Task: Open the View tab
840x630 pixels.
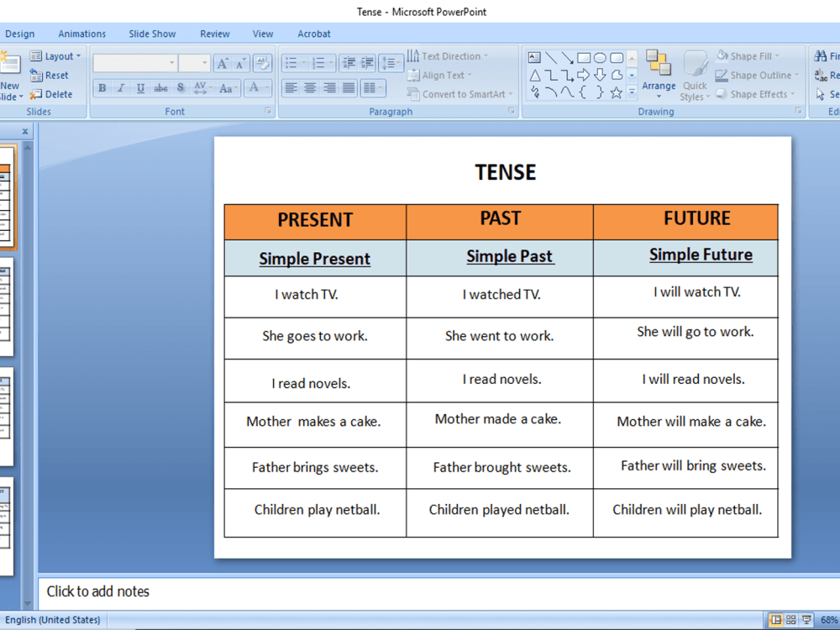Action: (263, 34)
